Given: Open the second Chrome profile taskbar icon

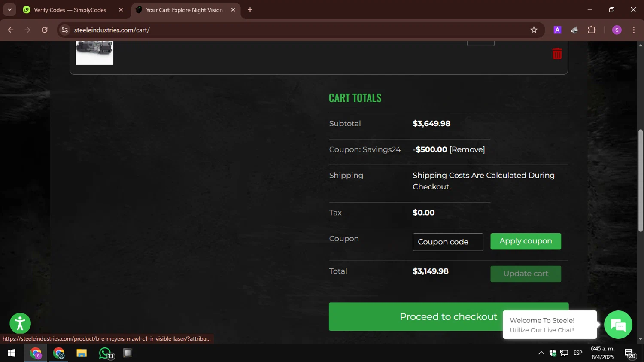Looking at the screenshot, I should 58,353.
